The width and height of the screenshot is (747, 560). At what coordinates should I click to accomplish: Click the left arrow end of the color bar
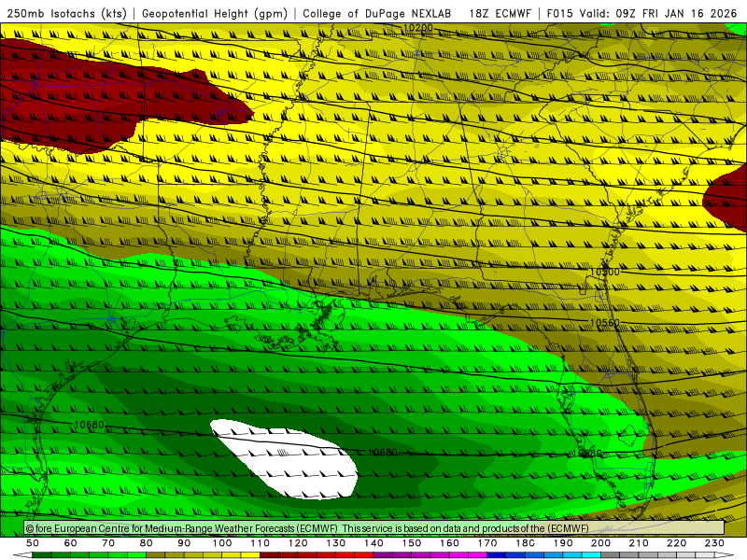click(22, 554)
